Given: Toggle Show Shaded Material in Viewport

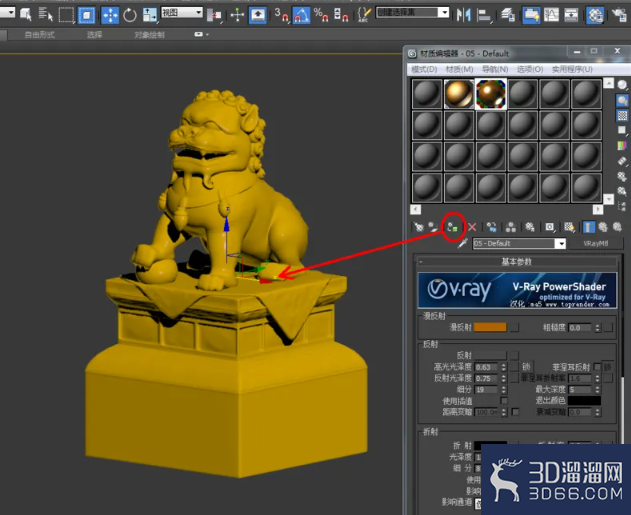Looking at the screenshot, I should [569, 227].
